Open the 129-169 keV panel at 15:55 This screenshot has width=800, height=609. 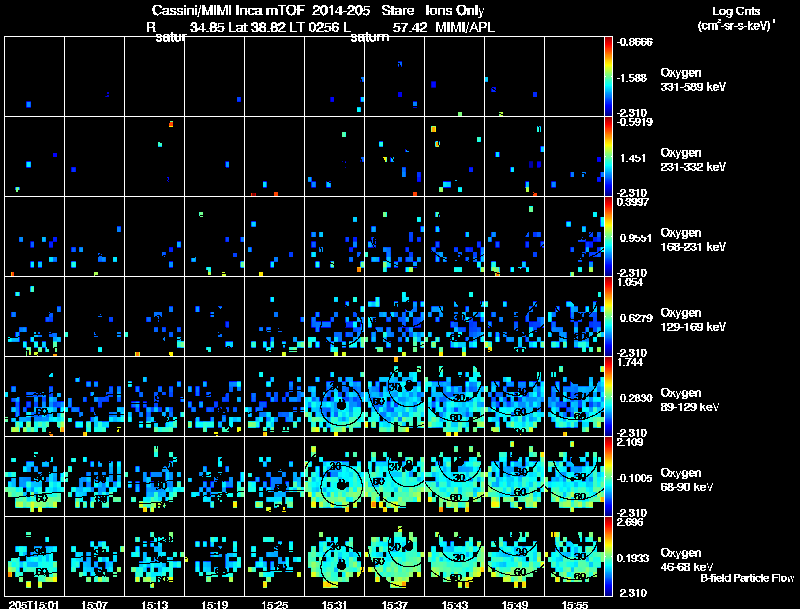click(x=575, y=316)
